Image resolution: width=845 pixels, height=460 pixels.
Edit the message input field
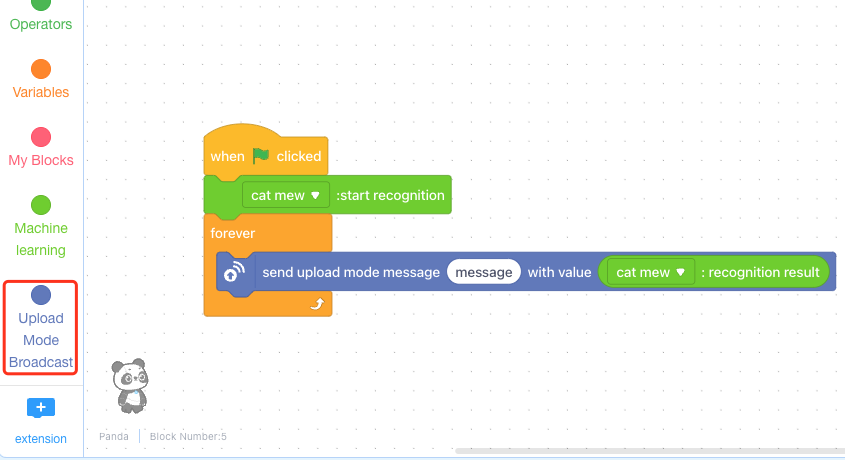coord(483,272)
